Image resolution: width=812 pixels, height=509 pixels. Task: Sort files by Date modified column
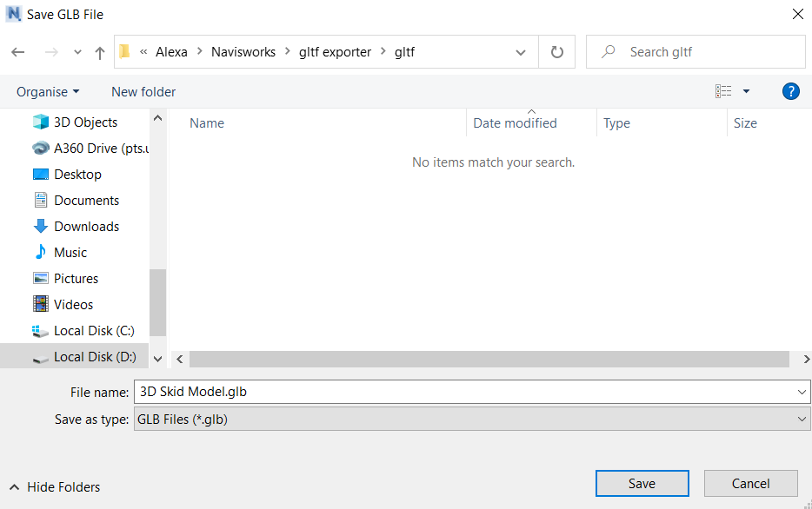(x=515, y=123)
